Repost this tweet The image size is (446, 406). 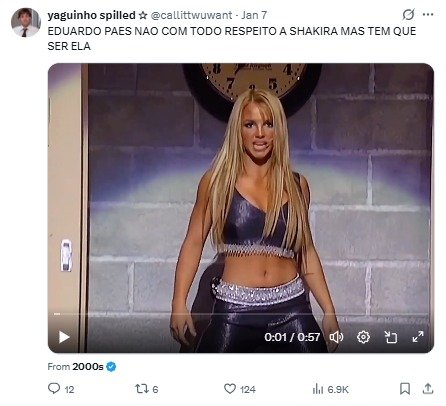pyautogui.click(x=139, y=389)
